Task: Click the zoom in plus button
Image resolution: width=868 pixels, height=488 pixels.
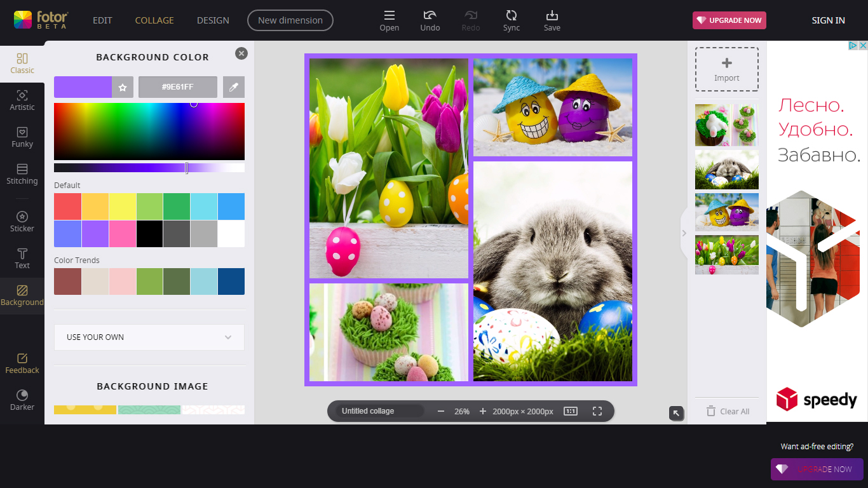Action: 482,411
